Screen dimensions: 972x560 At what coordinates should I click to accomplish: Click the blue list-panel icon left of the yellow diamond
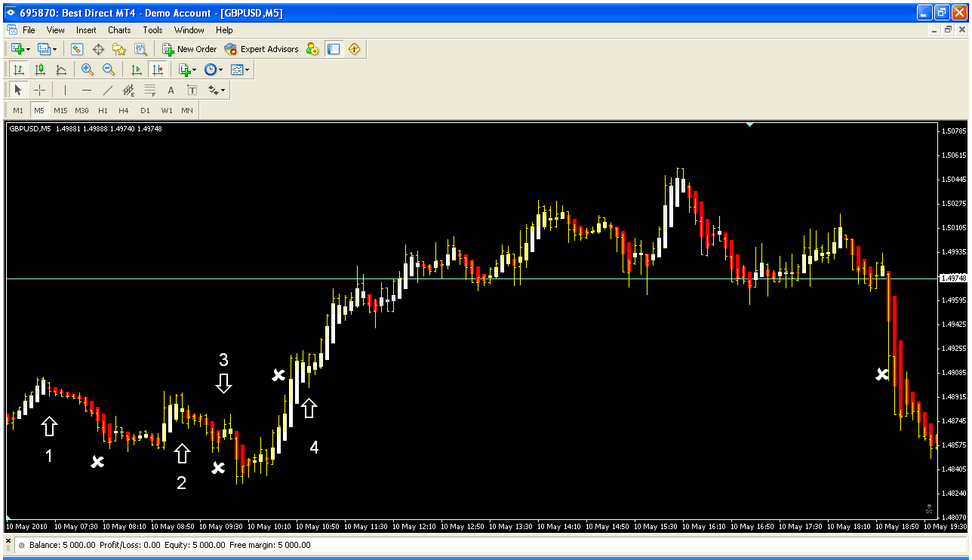point(334,49)
